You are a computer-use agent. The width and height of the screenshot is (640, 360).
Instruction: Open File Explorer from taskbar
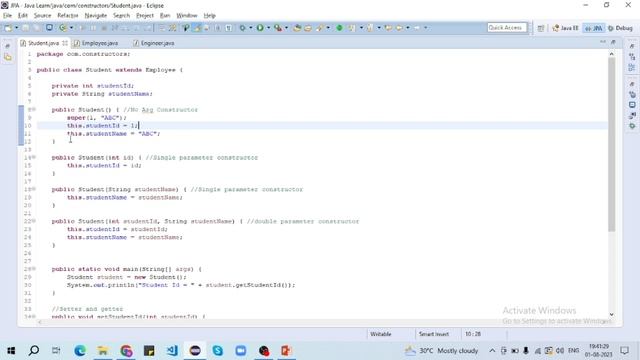coord(103,351)
